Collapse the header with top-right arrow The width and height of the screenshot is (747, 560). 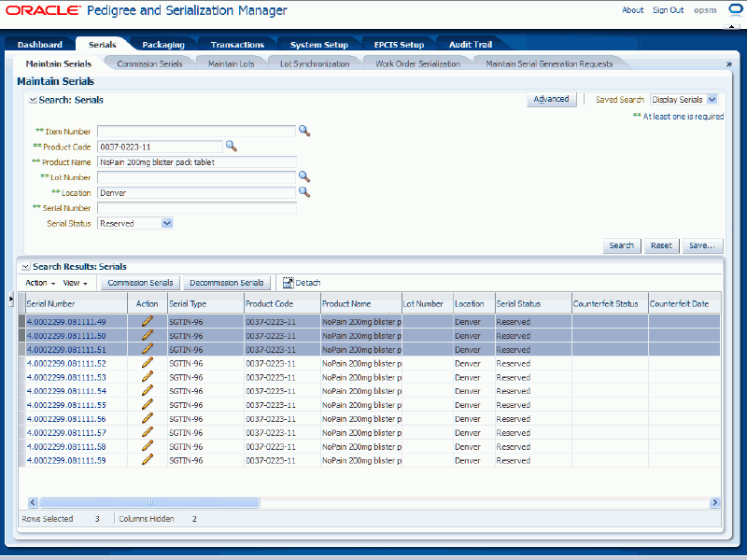[731, 27]
